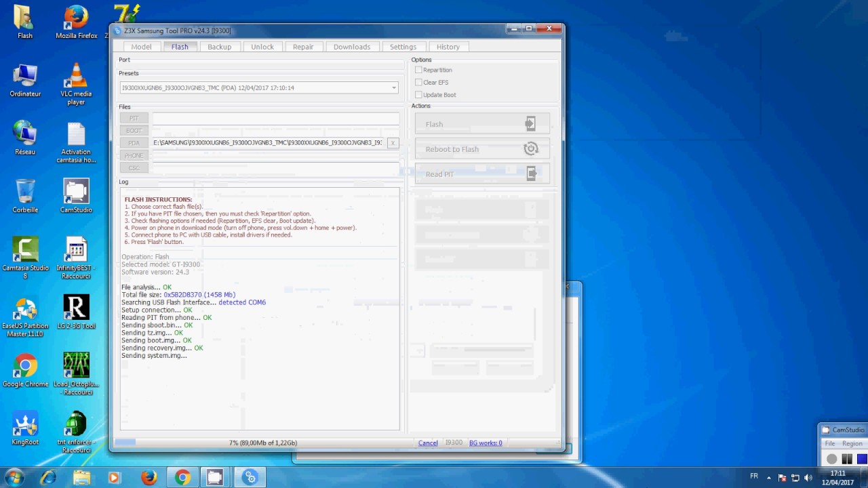Launch CamStudio desktop shortcut
Screen dimensions: 868x488
tap(76, 197)
